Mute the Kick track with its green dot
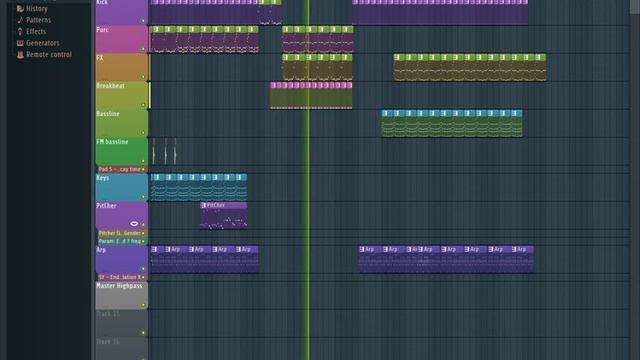The image size is (640, 360). [143, 20]
